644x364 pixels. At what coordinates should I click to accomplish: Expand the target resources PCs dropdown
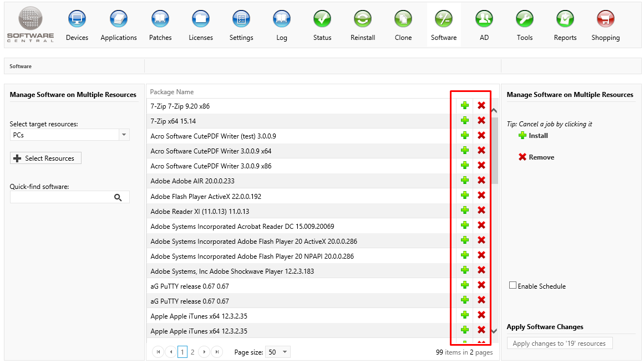pos(124,135)
